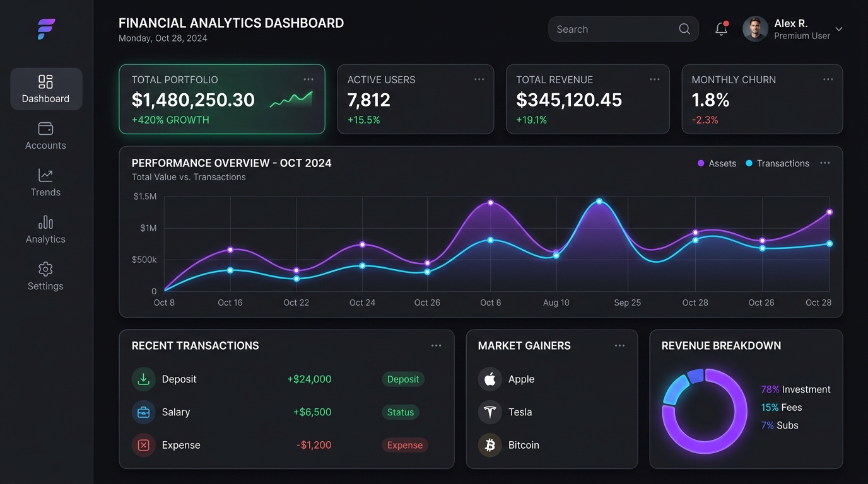Go to Trends in the sidebar
Viewport: 868px width, 484px height.
pyautogui.click(x=45, y=183)
